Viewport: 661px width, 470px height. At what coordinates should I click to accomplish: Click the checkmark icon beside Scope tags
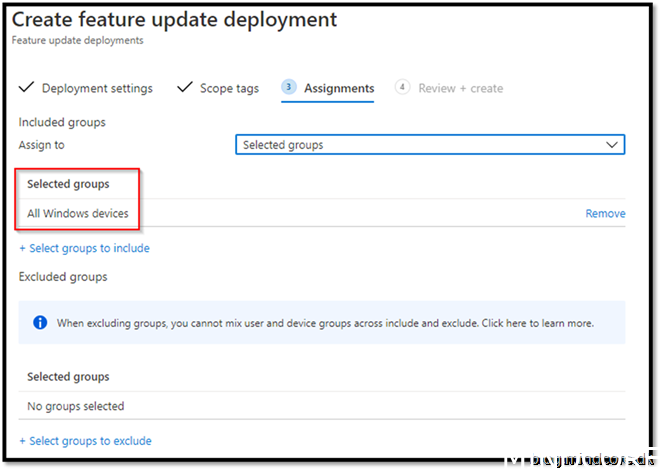pyautogui.click(x=184, y=88)
